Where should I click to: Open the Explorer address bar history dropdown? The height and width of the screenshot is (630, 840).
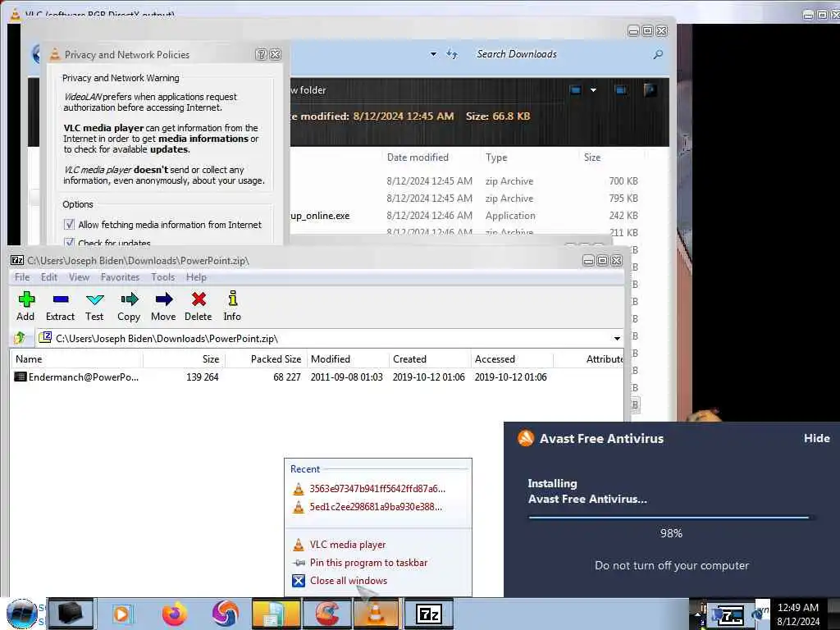coord(433,54)
